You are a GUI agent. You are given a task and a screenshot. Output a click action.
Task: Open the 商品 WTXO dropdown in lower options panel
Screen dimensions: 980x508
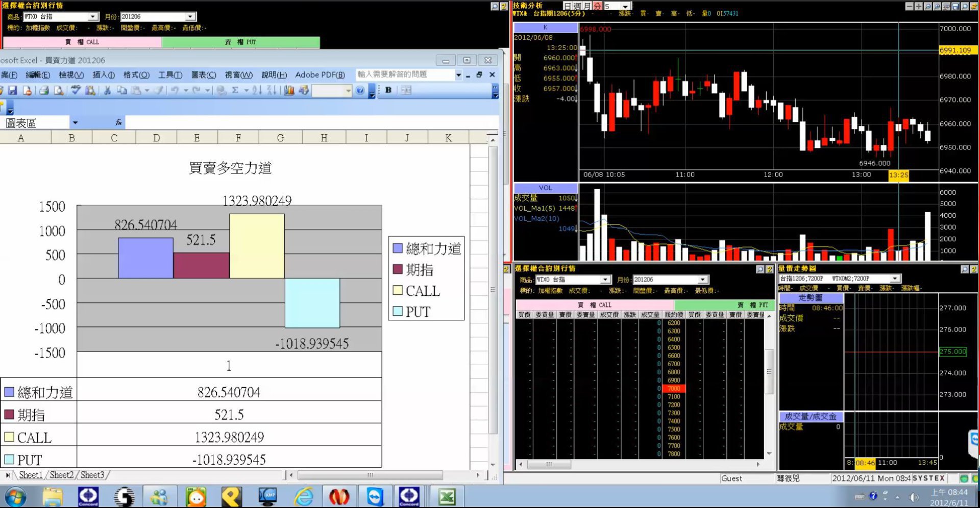605,280
